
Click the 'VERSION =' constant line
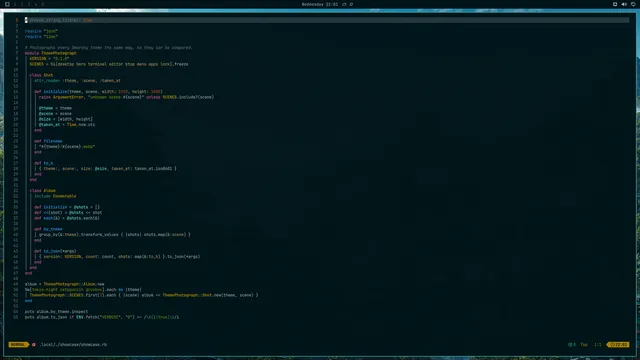[49, 58]
